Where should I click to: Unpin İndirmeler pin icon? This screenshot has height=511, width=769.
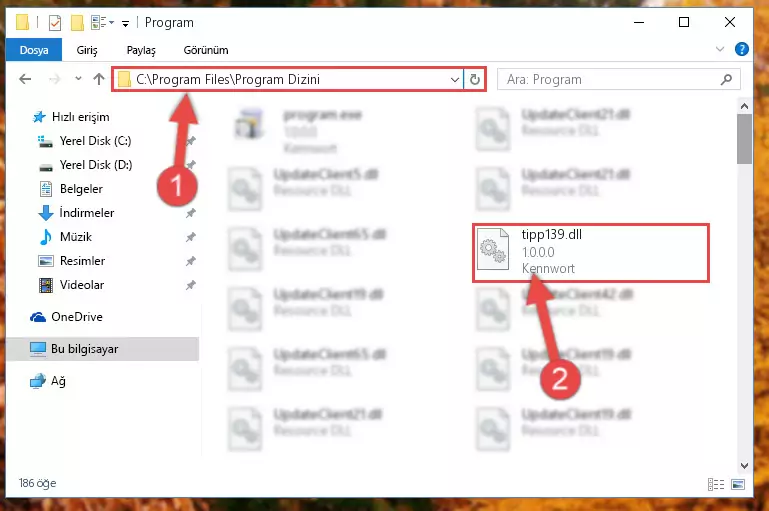pos(190,213)
